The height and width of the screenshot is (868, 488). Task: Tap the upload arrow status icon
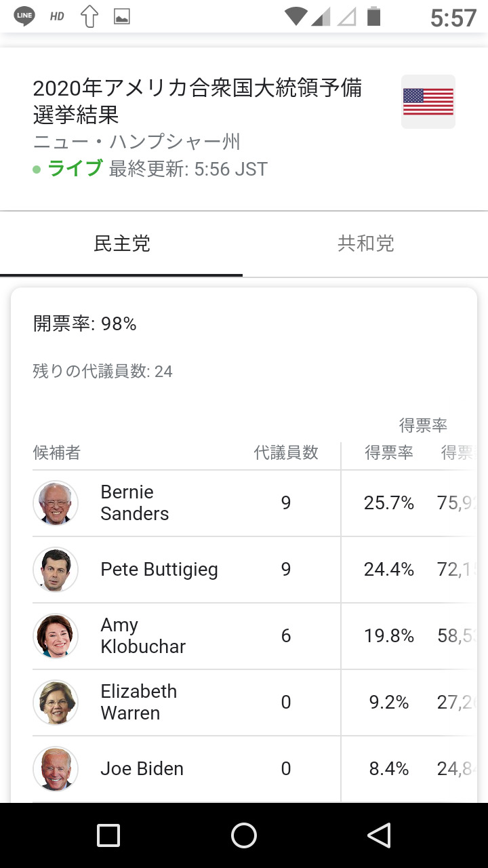click(89, 16)
